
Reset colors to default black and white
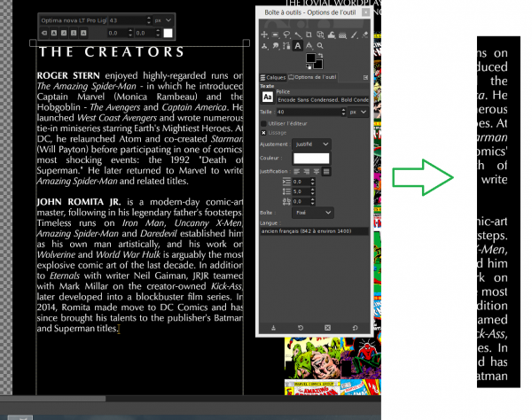point(309,66)
